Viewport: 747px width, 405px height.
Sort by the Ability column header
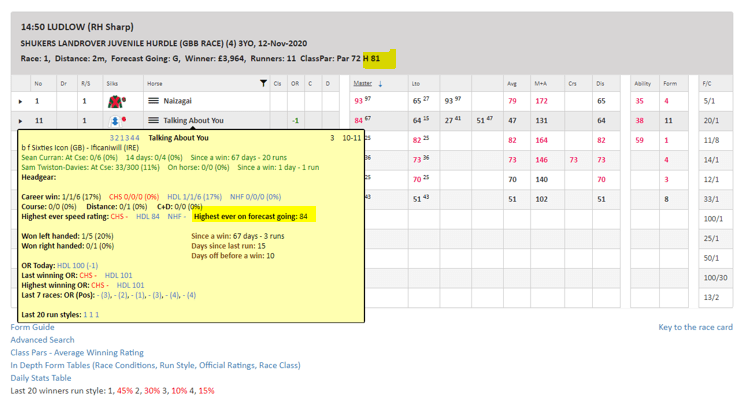coord(642,83)
